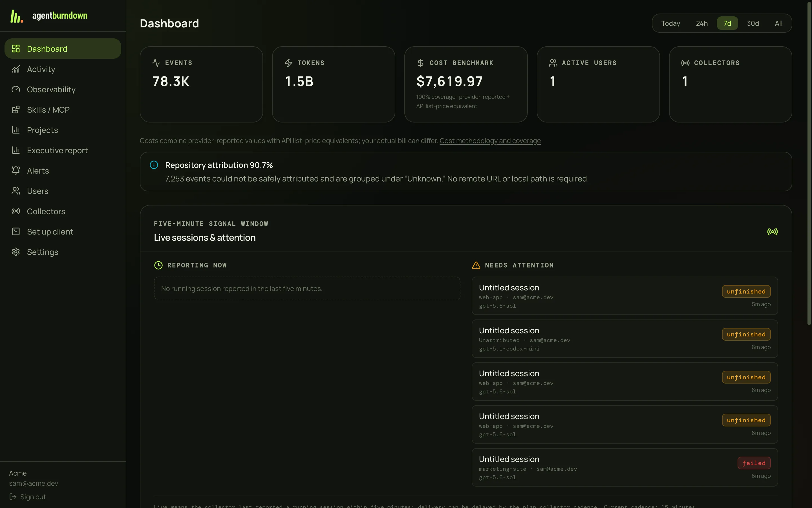Navigate to Alerts
Image resolution: width=812 pixels, height=508 pixels.
coord(63,171)
